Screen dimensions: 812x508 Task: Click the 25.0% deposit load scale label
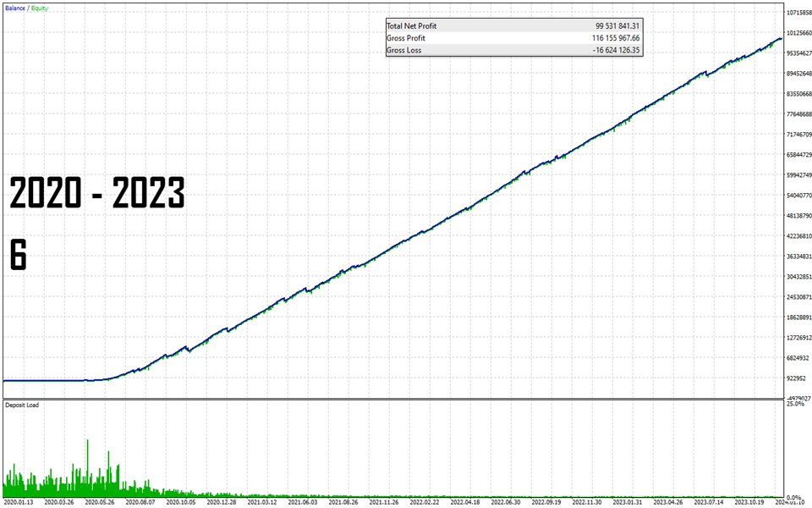click(795, 405)
